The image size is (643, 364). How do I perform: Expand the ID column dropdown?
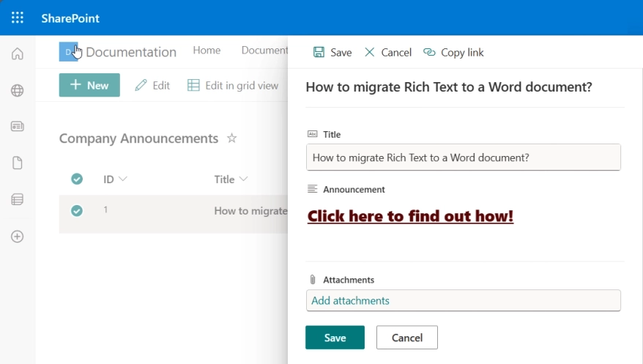pos(122,179)
